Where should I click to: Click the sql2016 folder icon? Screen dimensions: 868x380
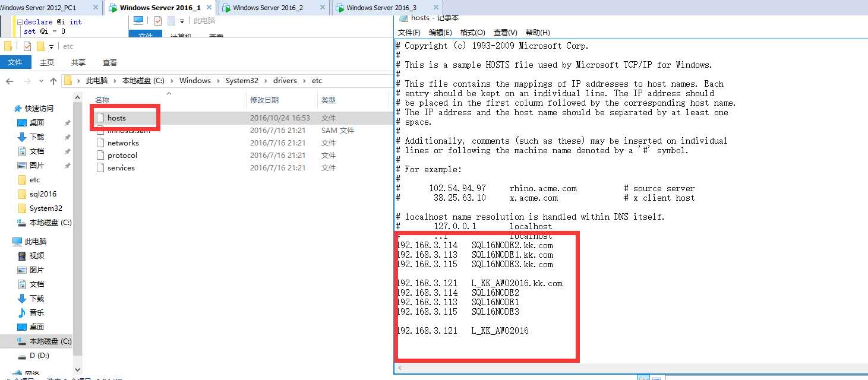tap(22, 194)
